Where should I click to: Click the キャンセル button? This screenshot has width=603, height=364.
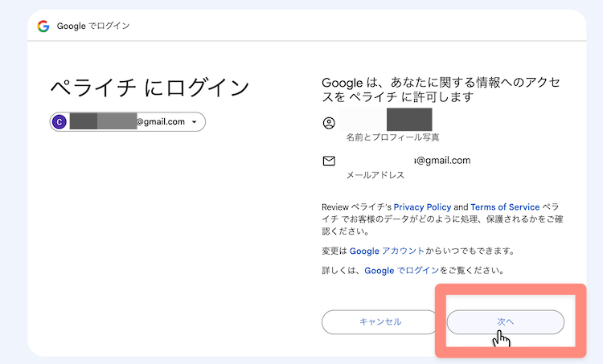click(x=380, y=322)
